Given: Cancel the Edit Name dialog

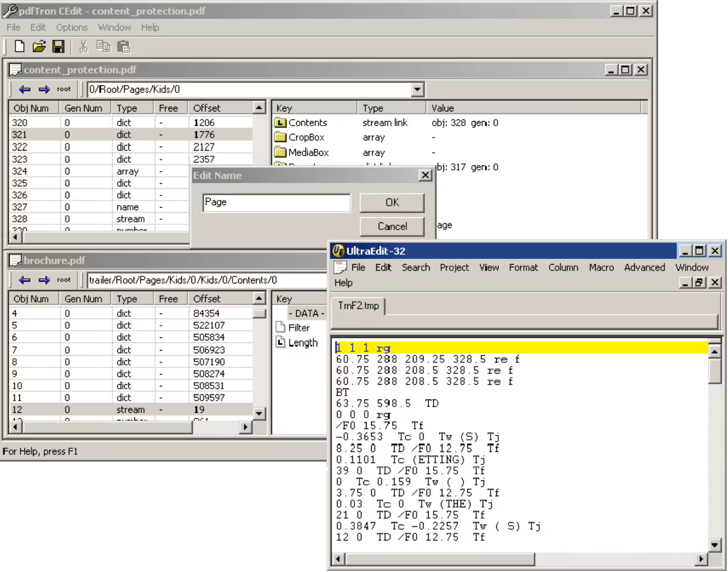Looking at the screenshot, I should [391, 226].
